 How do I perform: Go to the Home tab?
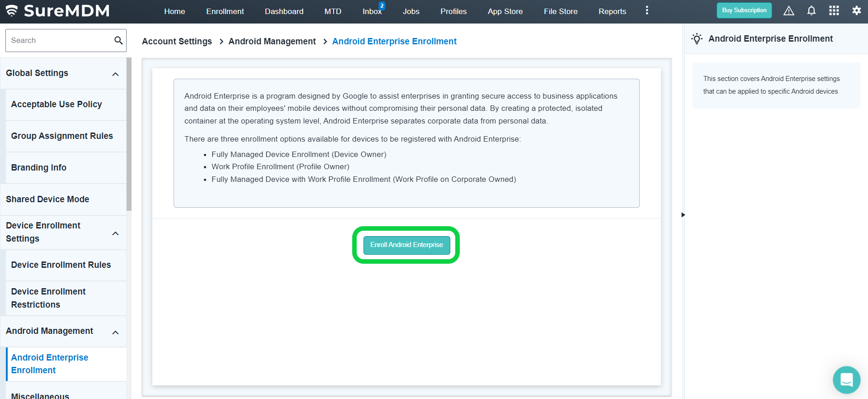pos(175,11)
